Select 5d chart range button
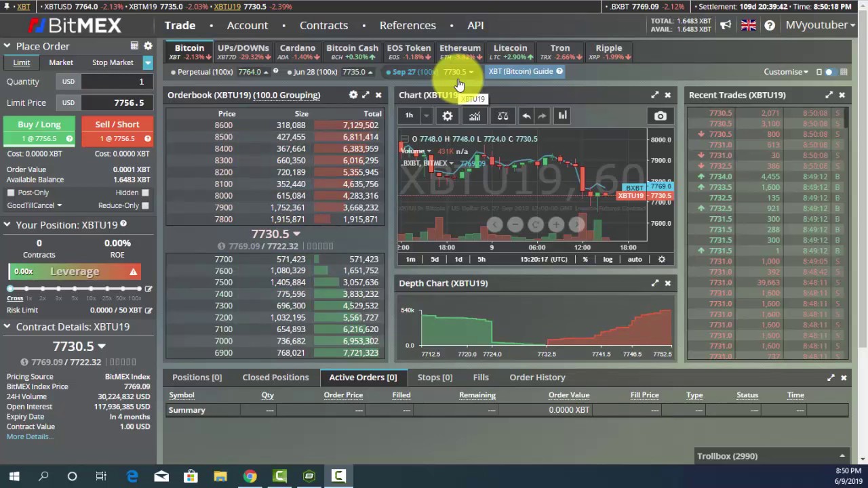Image resolution: width=868 pixels, height=488 pixels. [x=435, y=259]
